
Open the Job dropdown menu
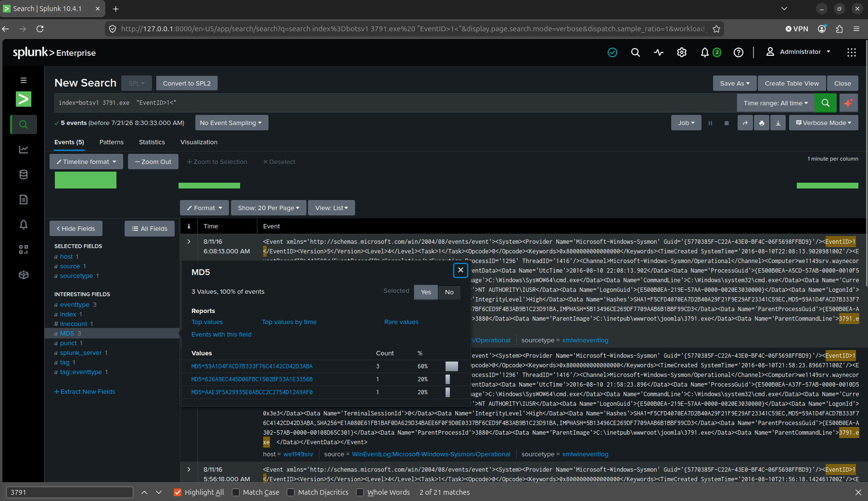[x=686, y=123]
